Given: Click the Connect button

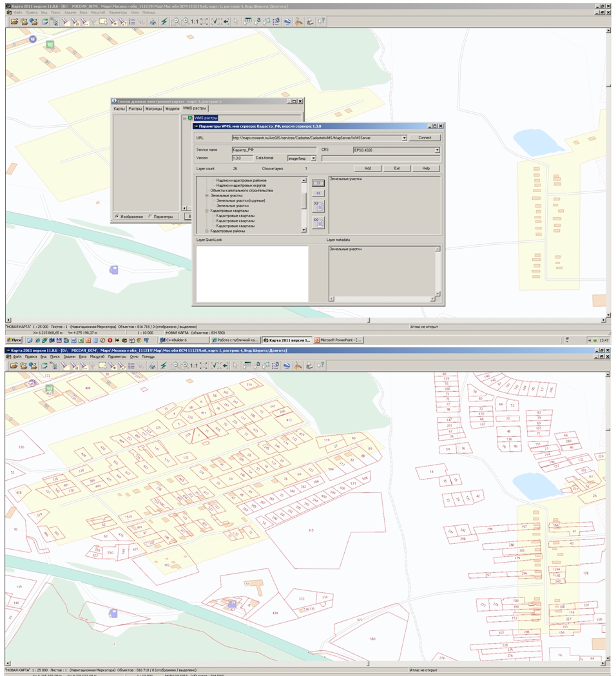Looking at the screenshot, I should tap(425, 137).
